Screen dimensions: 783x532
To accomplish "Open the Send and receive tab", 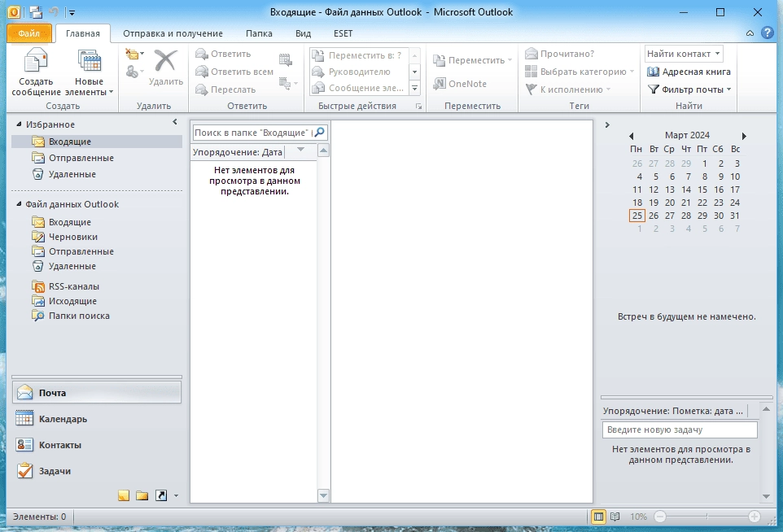I will click(173, 33).
